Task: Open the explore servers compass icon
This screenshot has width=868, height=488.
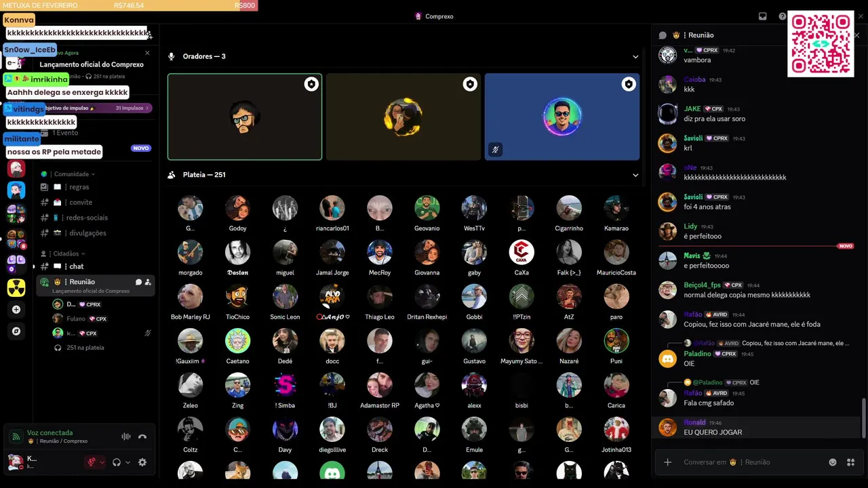Action: (16, 331)
